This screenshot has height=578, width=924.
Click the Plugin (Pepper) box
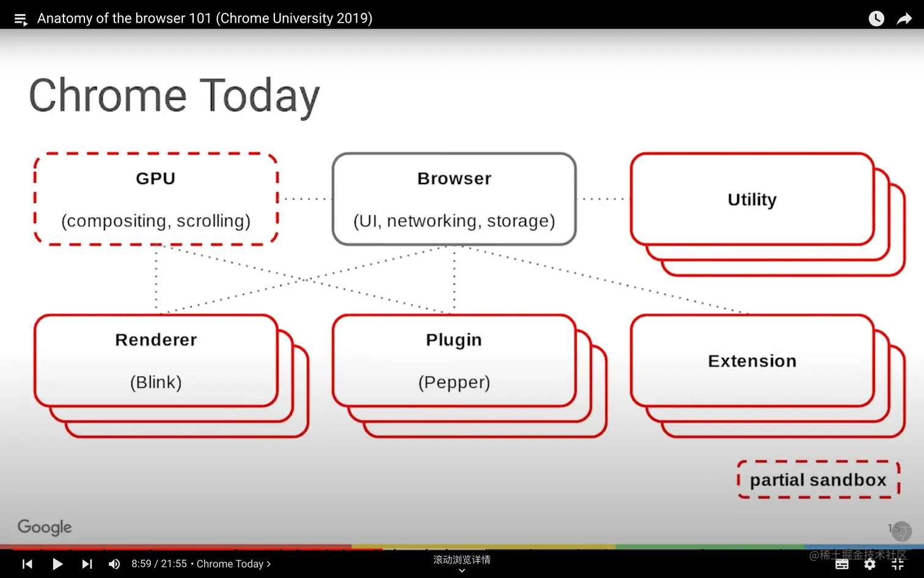click(x=454, y=361)
